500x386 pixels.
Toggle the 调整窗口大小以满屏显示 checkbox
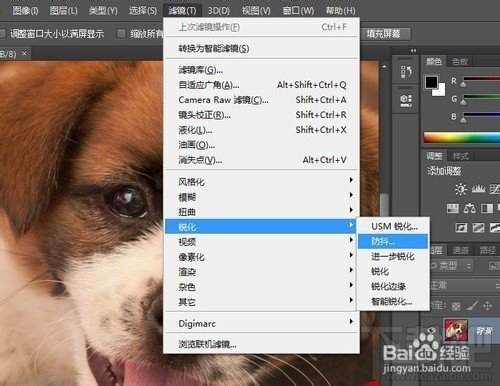point(3,33)
